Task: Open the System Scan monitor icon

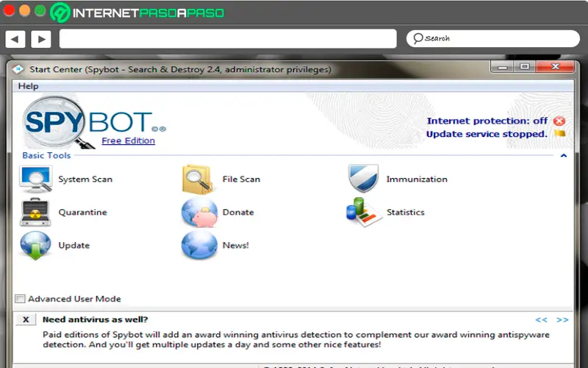Action: pos(35,179)
